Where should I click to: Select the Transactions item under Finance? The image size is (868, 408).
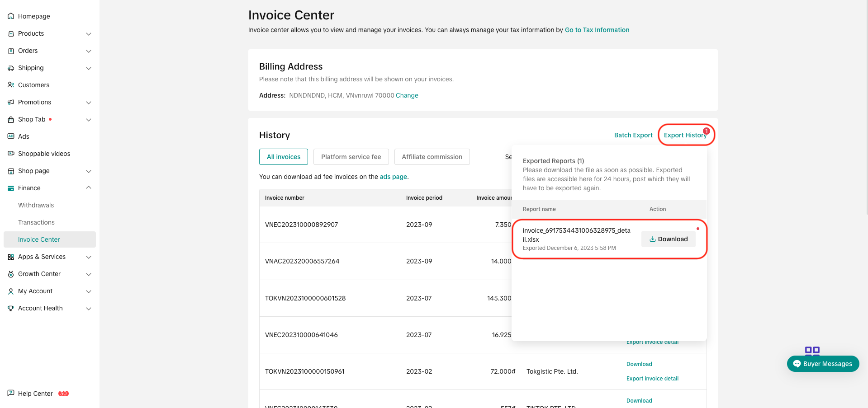click(x=36, y=222)
